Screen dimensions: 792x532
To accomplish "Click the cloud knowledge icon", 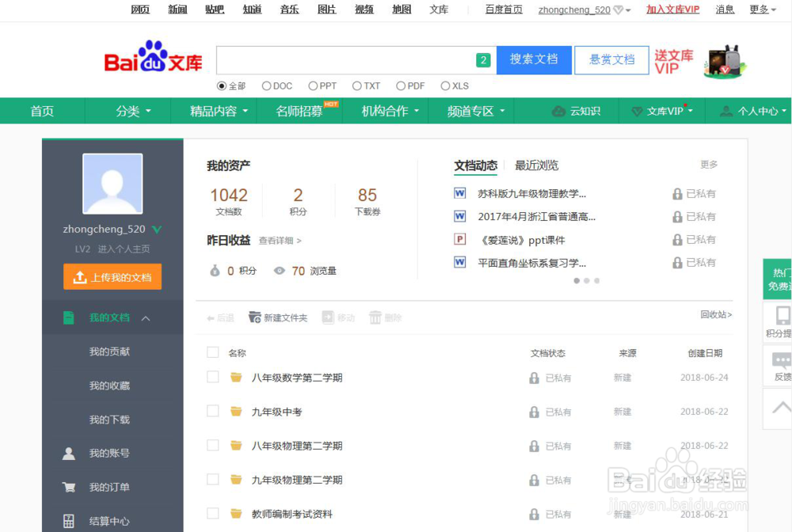I will click(x=558, y=111).
